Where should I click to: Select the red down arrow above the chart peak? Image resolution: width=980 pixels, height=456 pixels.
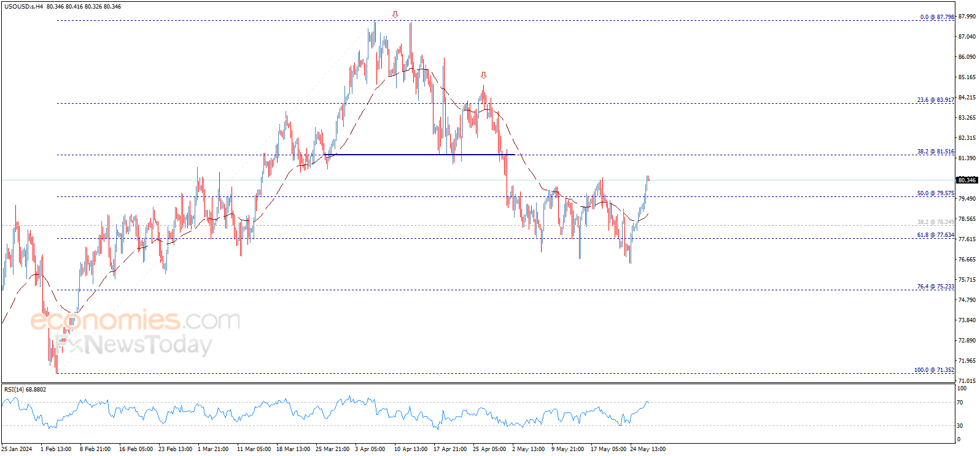[395, 14]
